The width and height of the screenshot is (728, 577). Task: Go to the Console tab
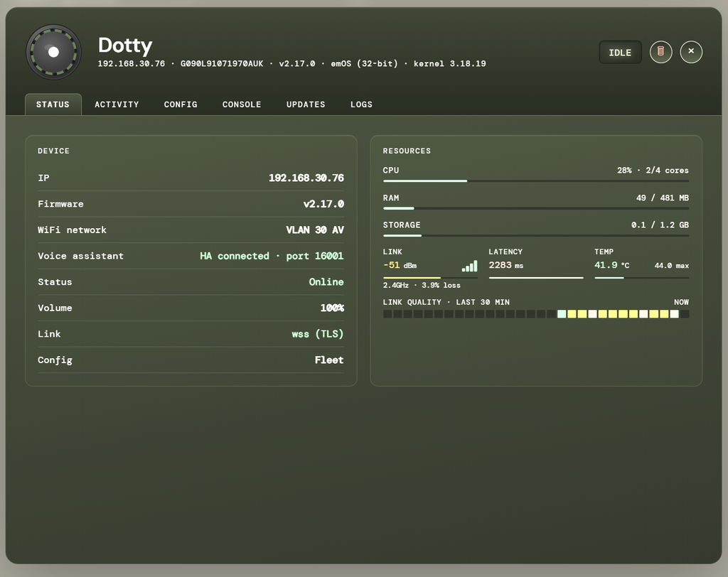[242, 104]
